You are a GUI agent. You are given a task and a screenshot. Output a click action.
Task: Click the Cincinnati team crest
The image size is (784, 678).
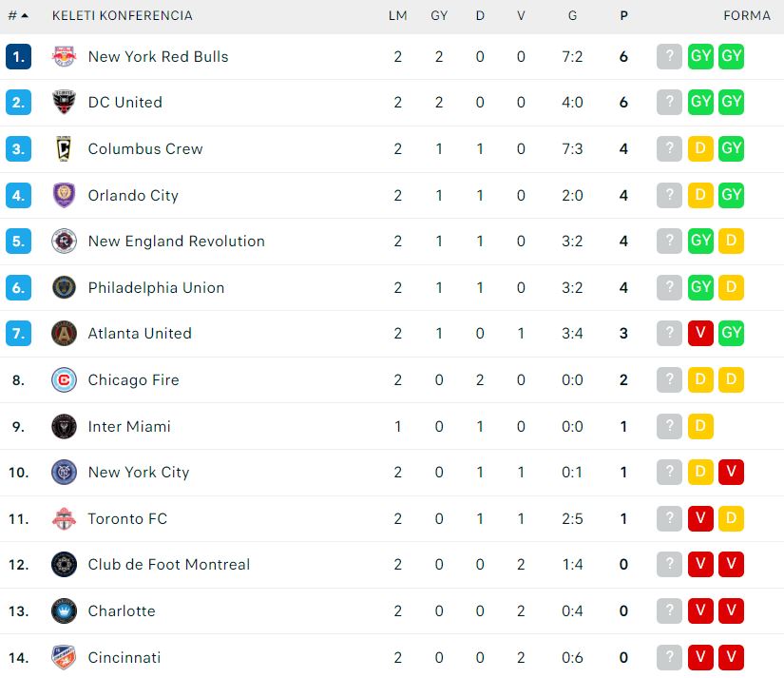64,658
